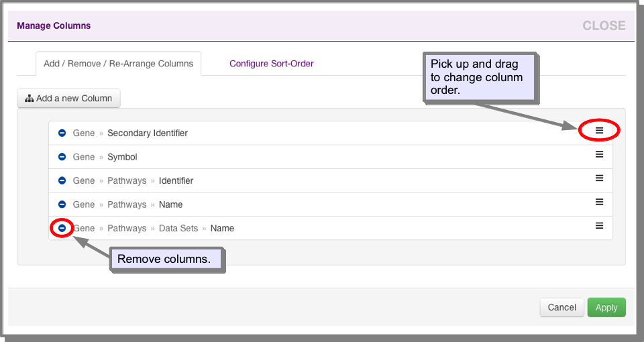The height and width of the screenshot is (342, 644).
Task: Close the Manage Columns dialog
Action: point(604,25)
